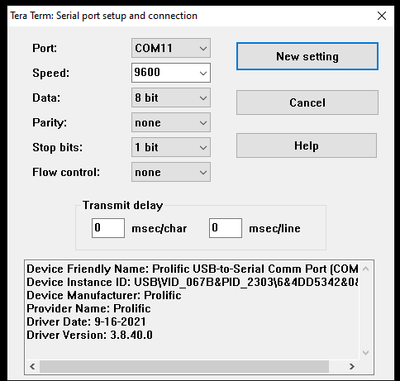This screenshot has width=400, height=381.
Task: Focus the msec/line transmit delay field
Action: coord(225,228)
